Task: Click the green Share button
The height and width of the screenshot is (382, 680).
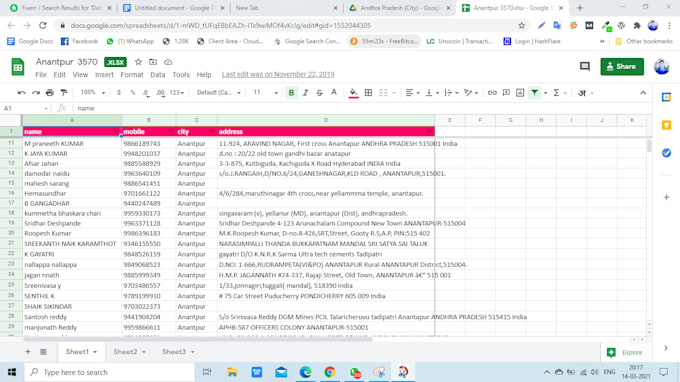Action: tap(622, 66)
